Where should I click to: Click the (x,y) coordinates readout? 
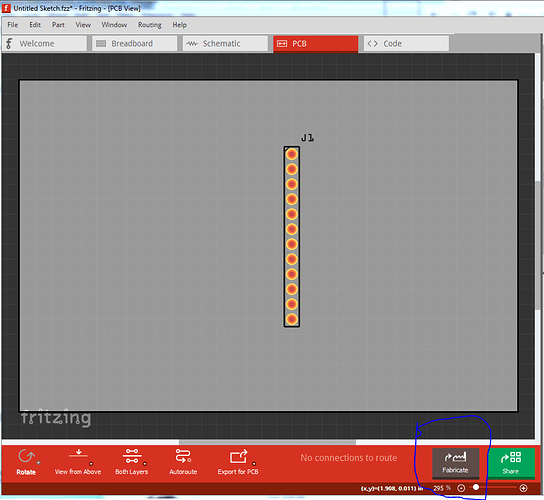(392, 488)
